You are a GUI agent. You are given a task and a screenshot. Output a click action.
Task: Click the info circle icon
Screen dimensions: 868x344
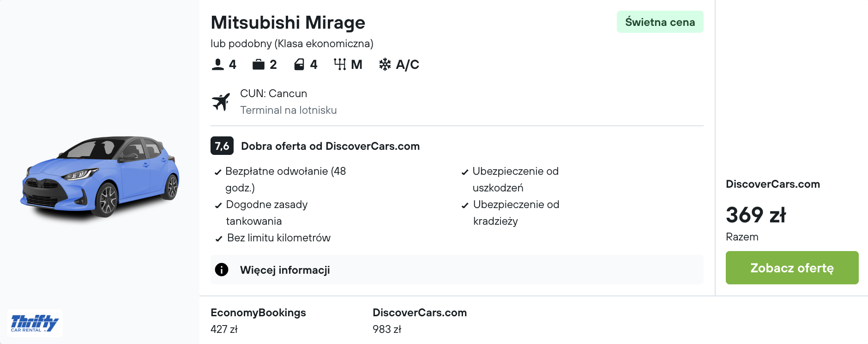[x=222, y=270]
